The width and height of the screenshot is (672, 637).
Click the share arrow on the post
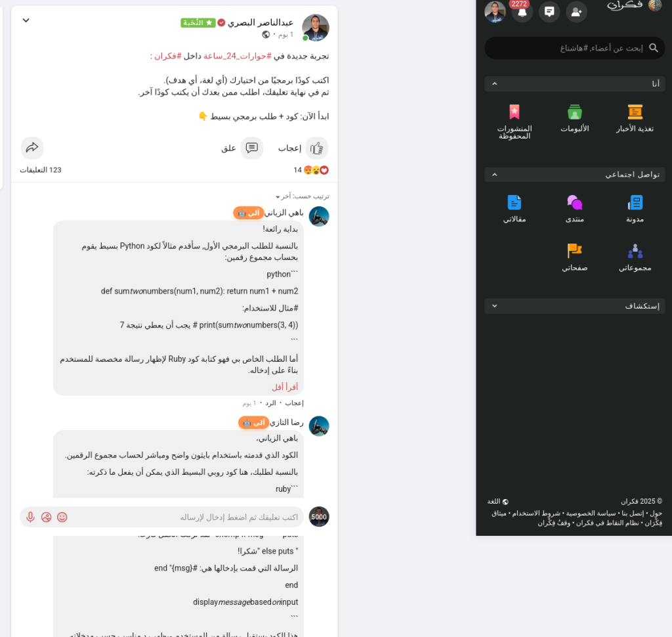[32, 148]
